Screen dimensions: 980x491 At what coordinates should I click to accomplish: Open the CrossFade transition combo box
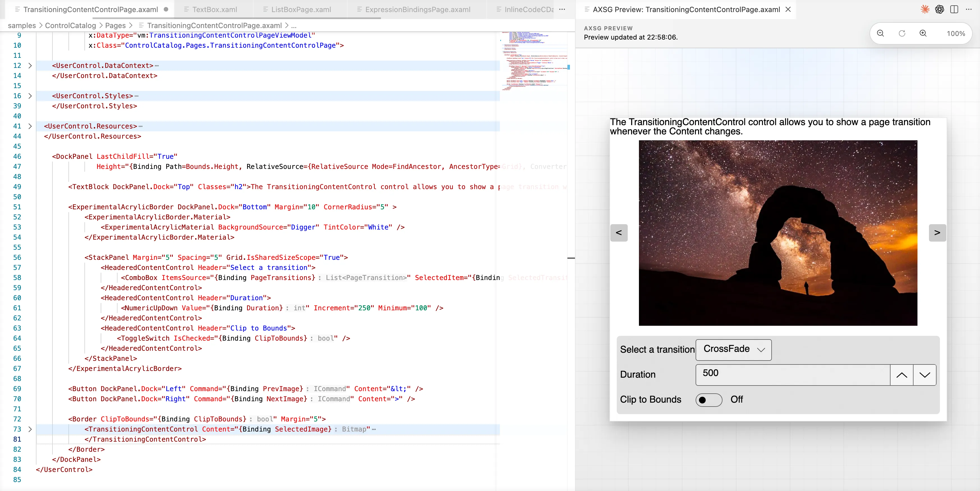pyautogui.click(x=733, y=349)
